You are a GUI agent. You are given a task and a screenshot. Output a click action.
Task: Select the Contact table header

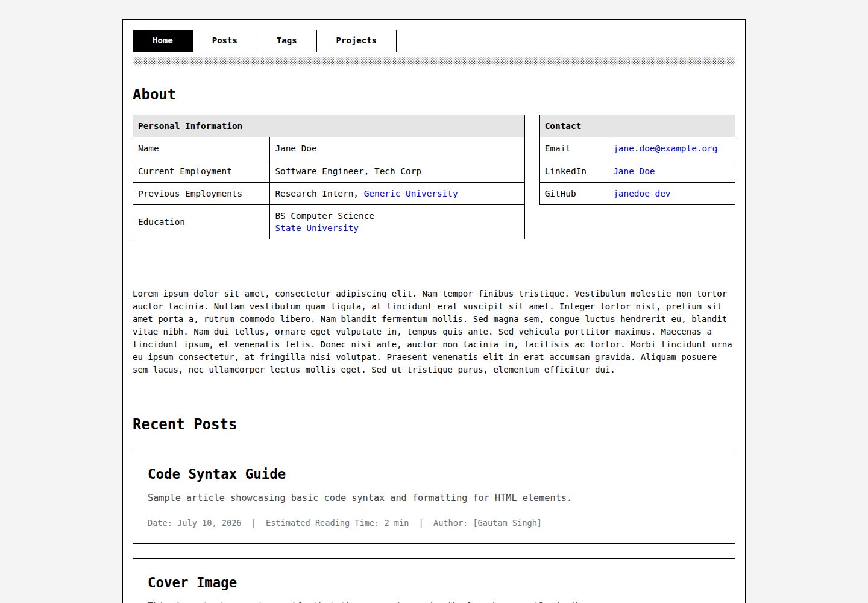pos(637,126)
